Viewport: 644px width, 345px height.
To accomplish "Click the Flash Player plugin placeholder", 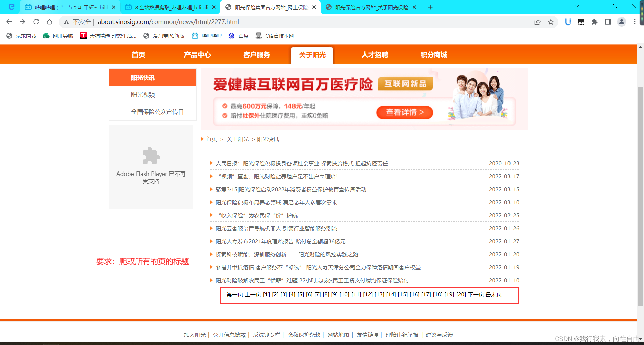I will coord(151,167).
